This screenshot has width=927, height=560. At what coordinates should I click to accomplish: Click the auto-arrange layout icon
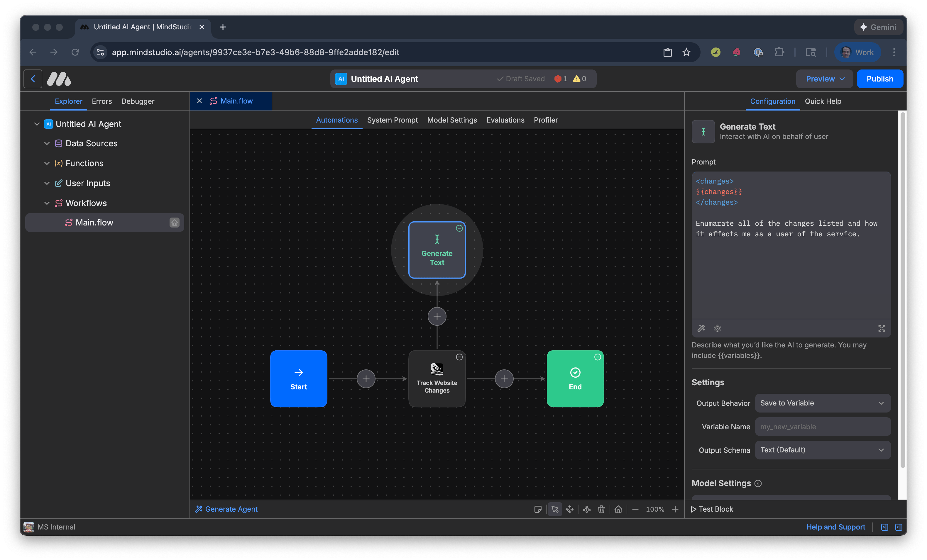pyautogui.click(x=586, y=509)
